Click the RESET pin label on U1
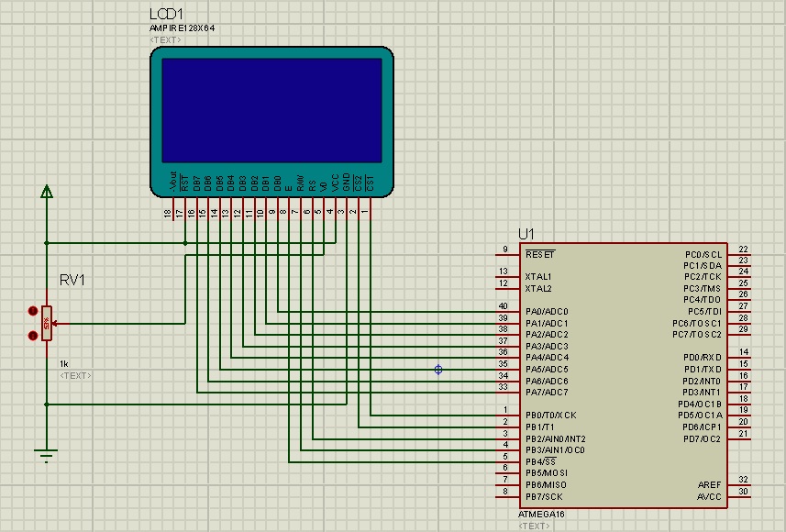 540,255
